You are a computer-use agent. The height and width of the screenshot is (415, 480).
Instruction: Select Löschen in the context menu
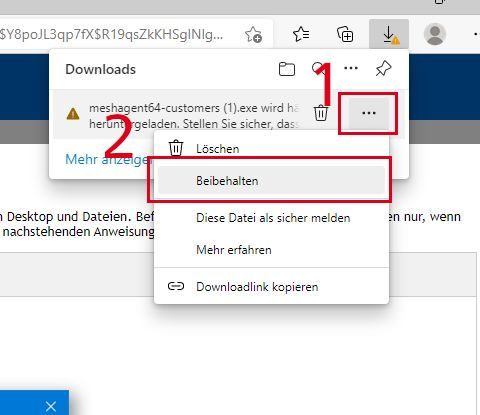pyautogui.click(x=271, y=149)
